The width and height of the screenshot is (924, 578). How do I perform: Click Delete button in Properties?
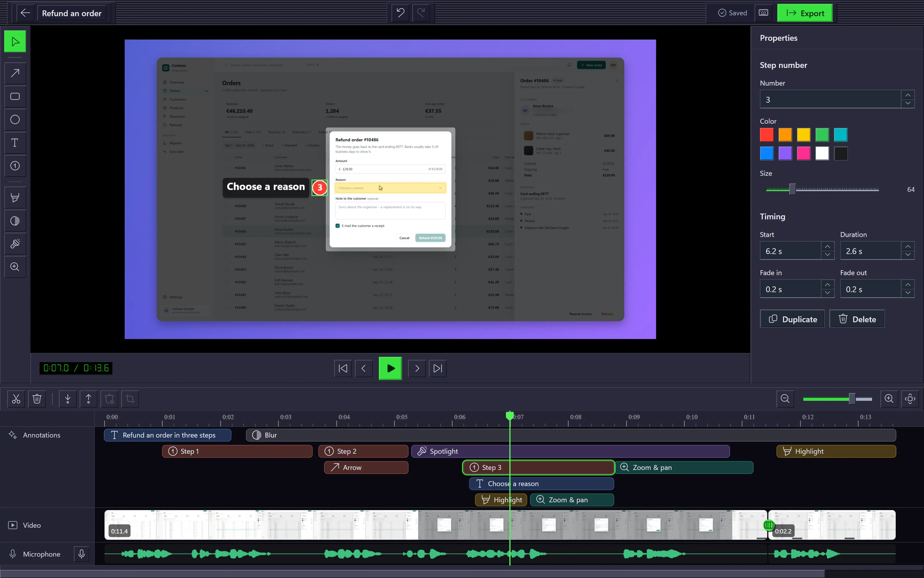pyautogui.click(x=857, y=319)
